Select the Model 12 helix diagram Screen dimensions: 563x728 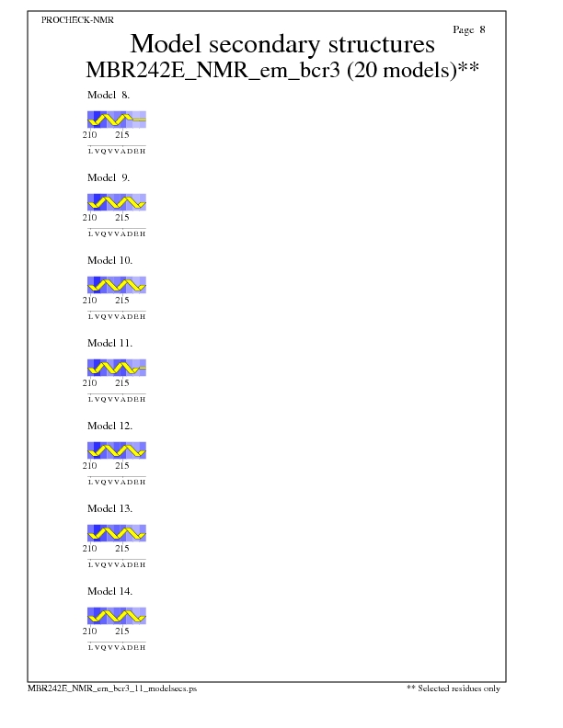tap(117, 450)
